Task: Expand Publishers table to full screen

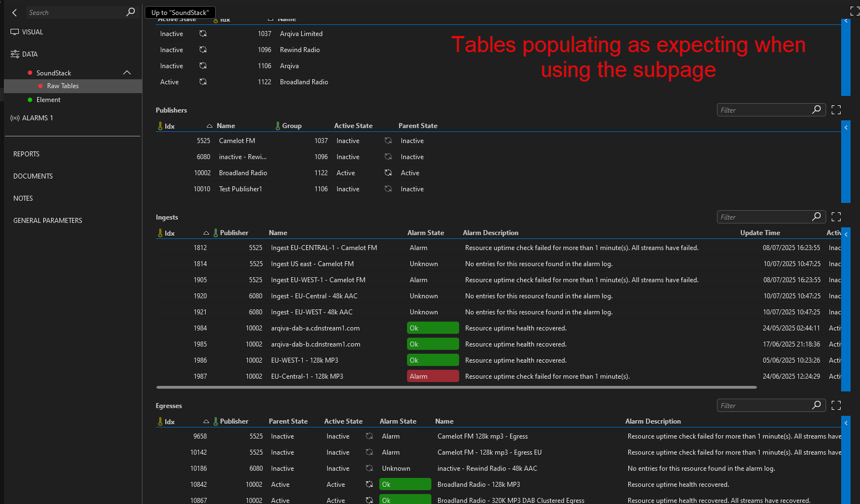Action: [836, 110]
